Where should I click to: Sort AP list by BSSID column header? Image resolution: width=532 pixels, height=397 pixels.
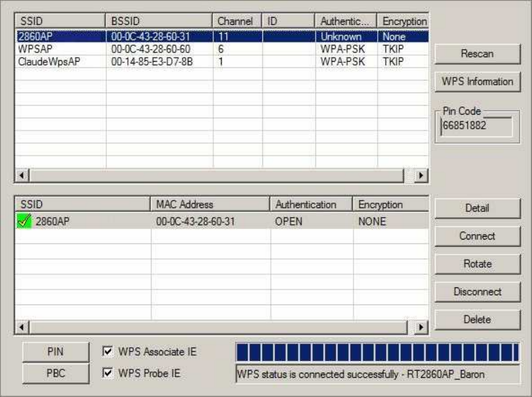(159, 21)
